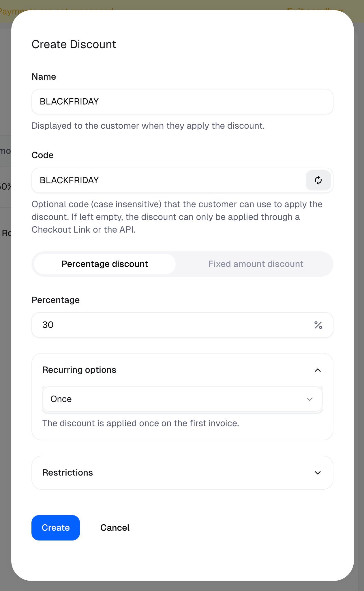364x591 pixels.
Task: Click the Cancel button
Action: pyautogui.click(x=115, y=528)
